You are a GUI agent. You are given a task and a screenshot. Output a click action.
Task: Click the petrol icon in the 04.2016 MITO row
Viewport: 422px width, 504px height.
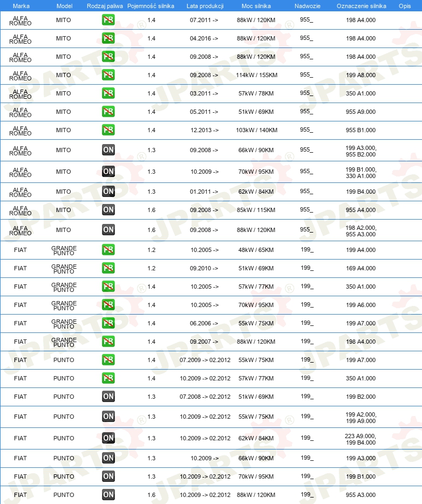(108, 38)
